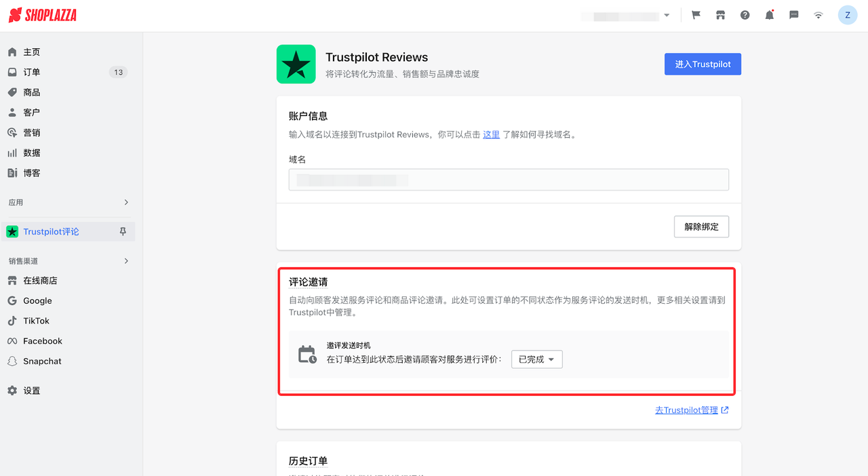
Task: Open the Trustpilot star icon beside Trustpilot Reviews
Action: coord(296,64)
